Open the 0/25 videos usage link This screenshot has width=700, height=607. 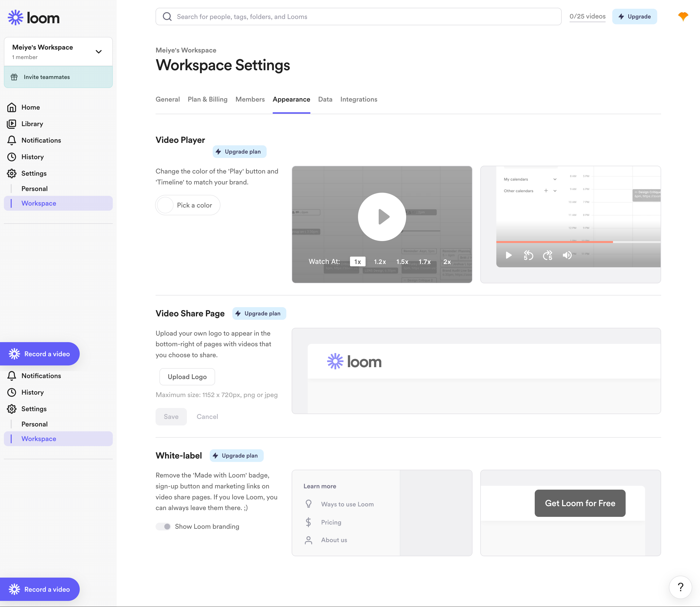(587, 16)
